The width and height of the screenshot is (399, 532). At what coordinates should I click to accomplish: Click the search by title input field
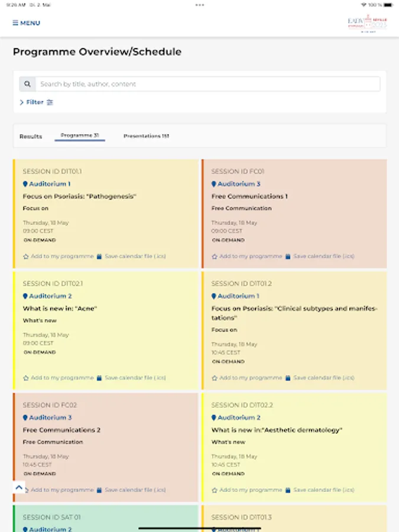tap(177, 83)
